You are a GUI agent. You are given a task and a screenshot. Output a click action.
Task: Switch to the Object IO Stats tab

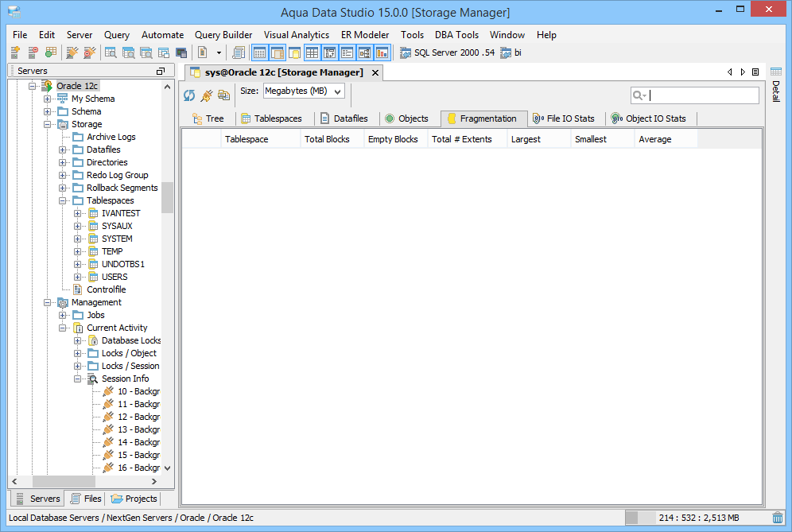click(x=649, y=118)
